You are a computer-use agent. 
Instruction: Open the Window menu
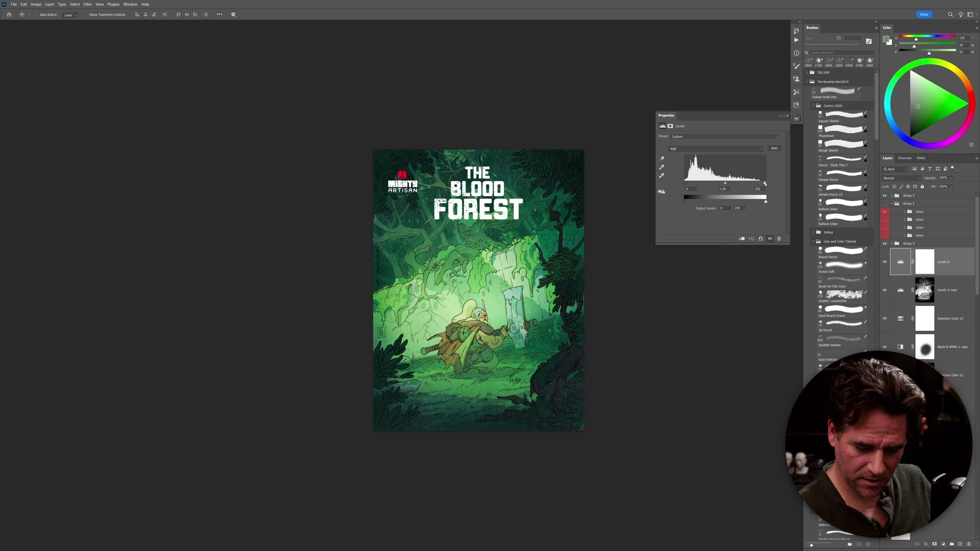(130, 4)
